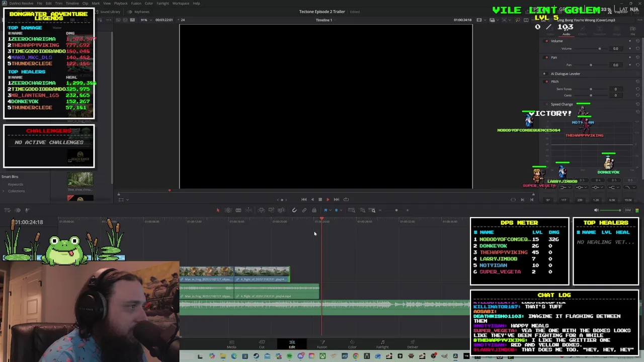The width and height of the screenshot is (644, 362).
Task: Go to last frame in viewer
Action: [x=336, y=200]
